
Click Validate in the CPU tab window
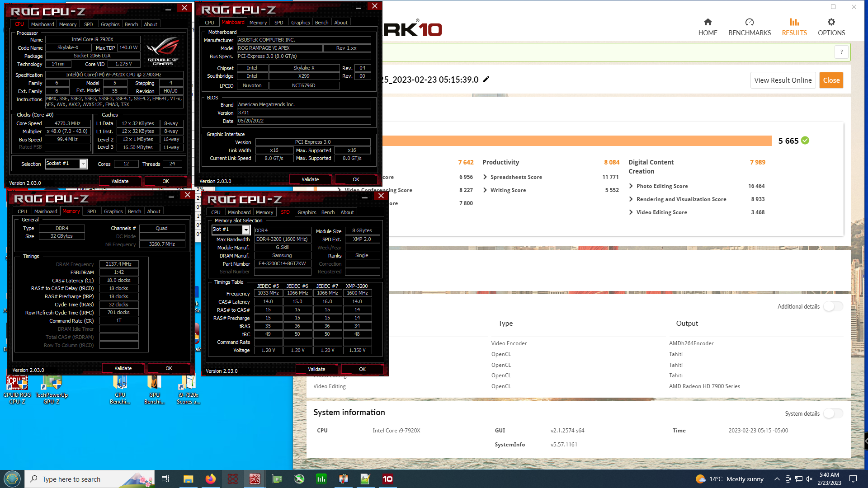pyautogui.click(x=120, y=181)
